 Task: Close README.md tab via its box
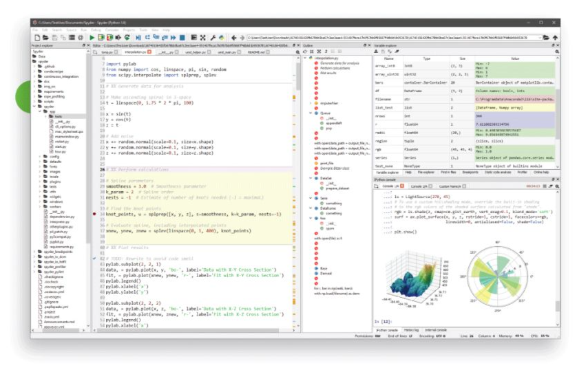pos(268,52)
